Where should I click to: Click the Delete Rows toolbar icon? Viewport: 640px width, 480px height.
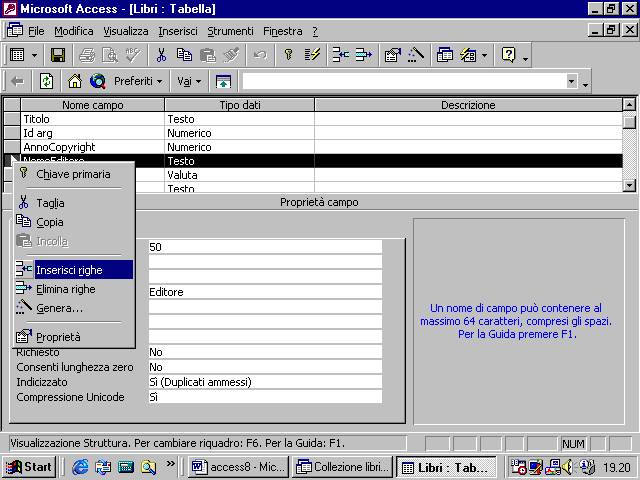(x=364, y=55)
